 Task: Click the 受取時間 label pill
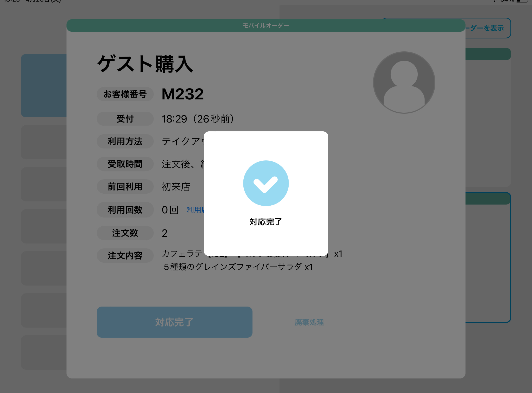125,164
